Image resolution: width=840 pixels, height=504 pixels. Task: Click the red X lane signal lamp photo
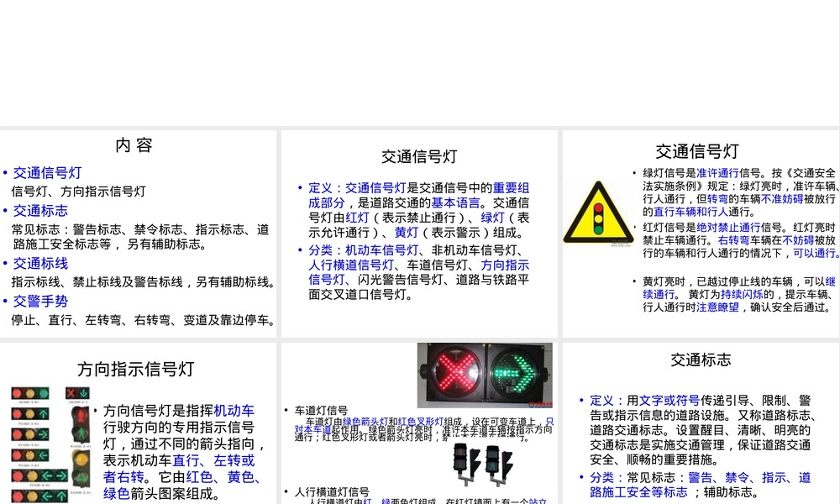(x=454, y=372)
